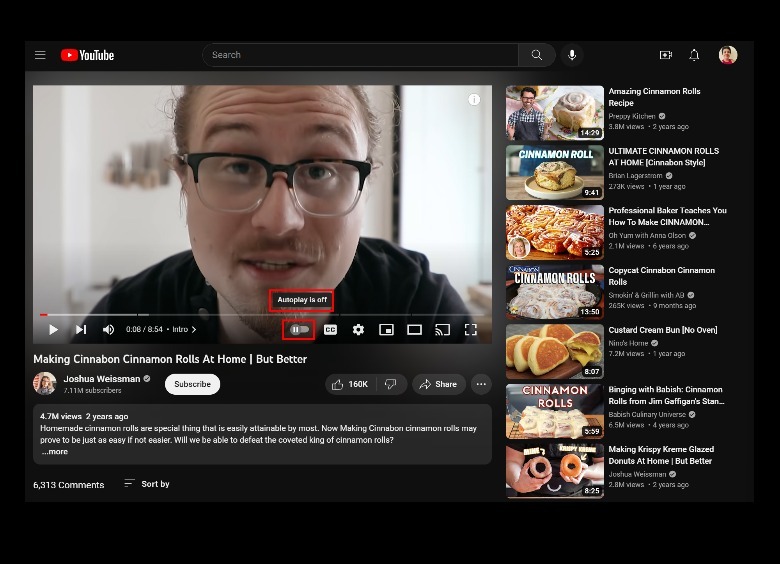
Task: Click the 7.11M subscribers text
Action: point(93,390)
